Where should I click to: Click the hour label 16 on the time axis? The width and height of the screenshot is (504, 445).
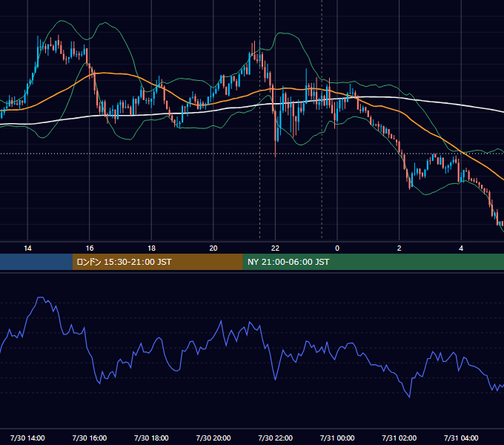pos(90,248)
